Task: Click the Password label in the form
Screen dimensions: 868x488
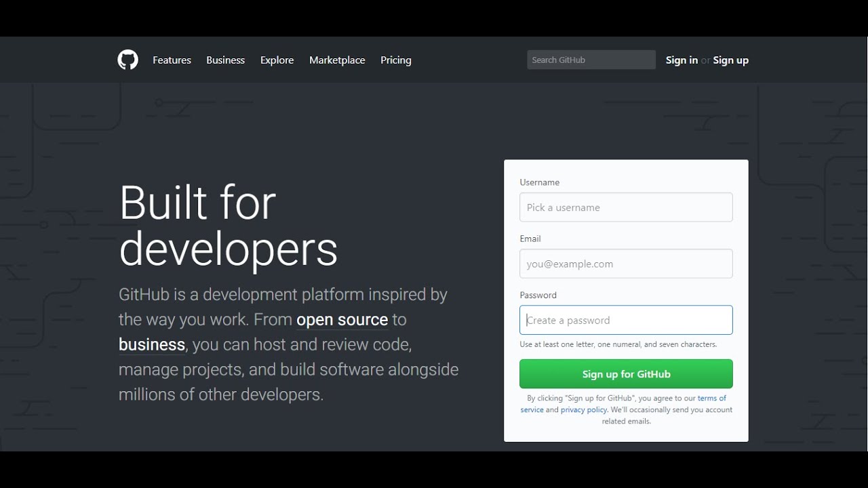Action: click(x=538, y=295)
